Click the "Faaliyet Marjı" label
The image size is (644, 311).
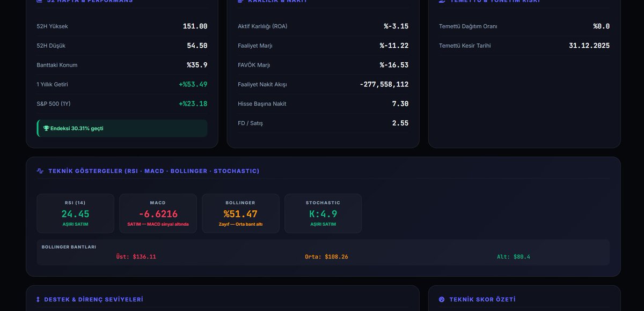click(x=255, y=46)
